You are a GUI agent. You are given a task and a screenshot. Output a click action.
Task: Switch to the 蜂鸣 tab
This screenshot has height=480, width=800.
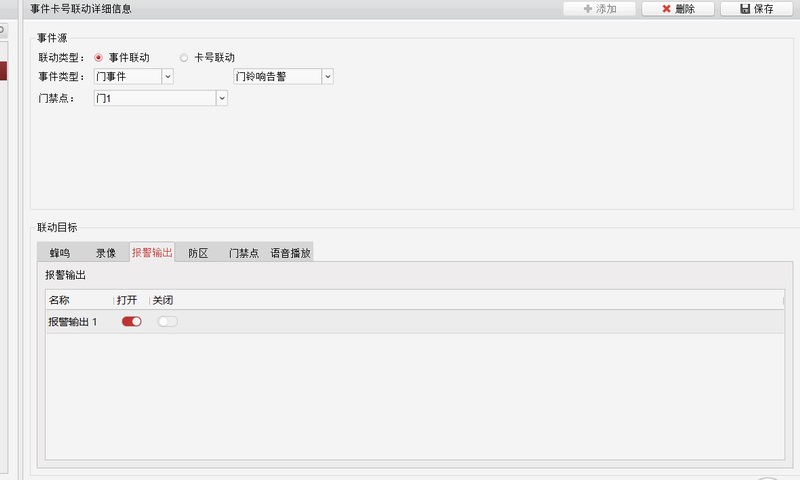(x=60, y=253)
